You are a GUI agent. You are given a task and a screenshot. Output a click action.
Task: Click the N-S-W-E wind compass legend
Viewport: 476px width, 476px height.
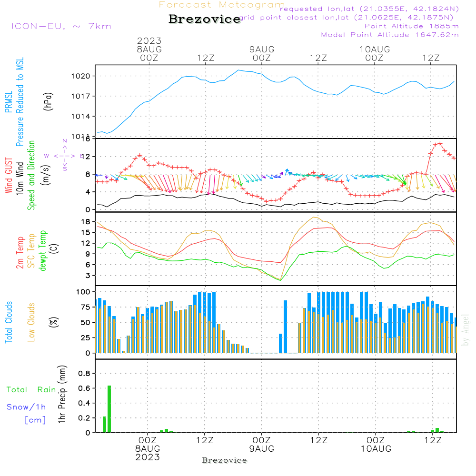point(64,156)
